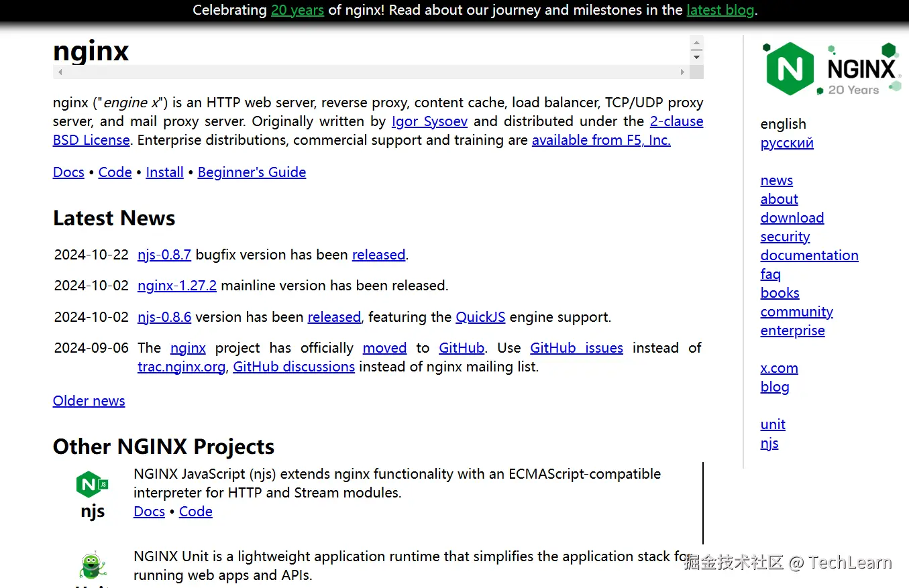This screenshot has width=909, height=588.
Task: Open the njs-0.8.7 news link
Action: coord(164,255)
